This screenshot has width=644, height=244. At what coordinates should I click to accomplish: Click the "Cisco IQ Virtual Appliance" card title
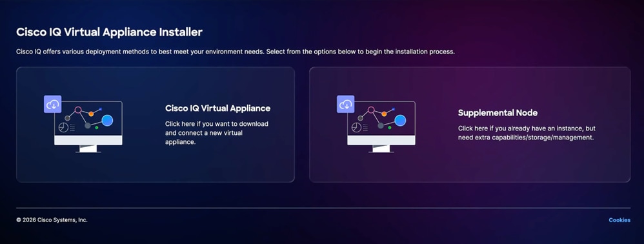[x=217, y=108]
